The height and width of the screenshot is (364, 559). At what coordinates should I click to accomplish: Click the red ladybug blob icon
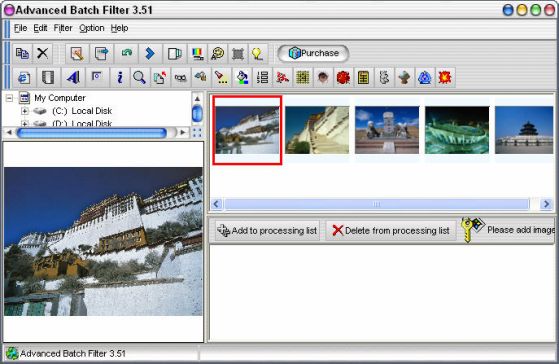(x=343, y=77)
